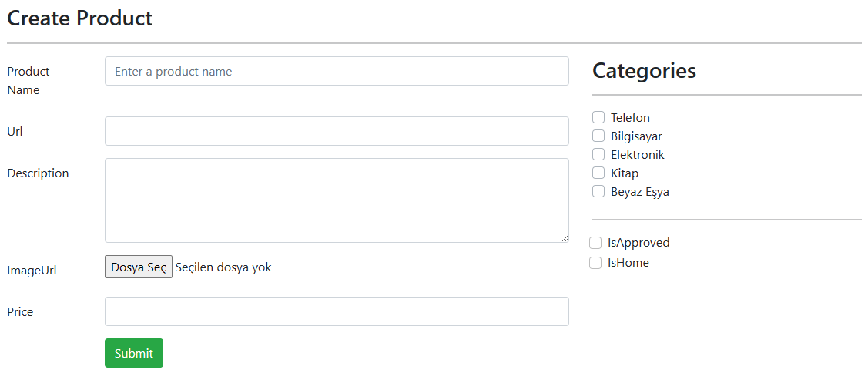The width and height of the screenshot is (868, 380).
Task: Tick the Elektronik category checkbox
Action: click(x=598, y=154)
